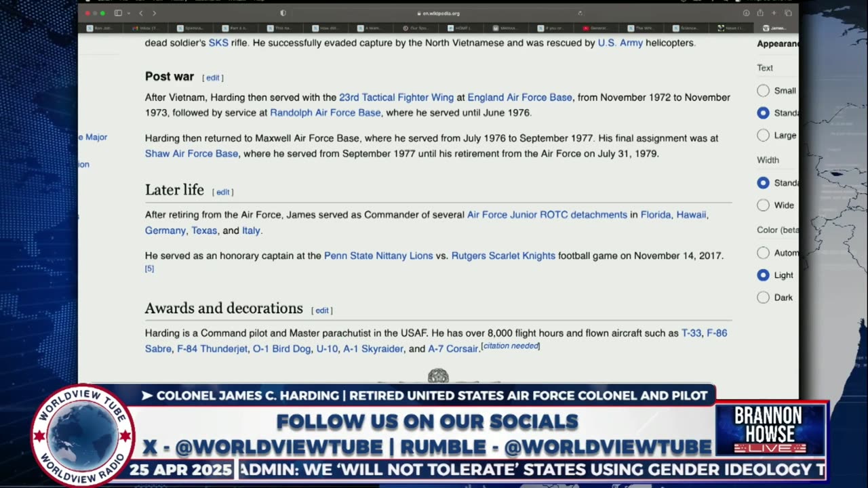Image resolution: width=868 pixels, height=488 pixels.
Task: Select Automatic color mode
Action: pyautogui.click(x=764, y=253)
